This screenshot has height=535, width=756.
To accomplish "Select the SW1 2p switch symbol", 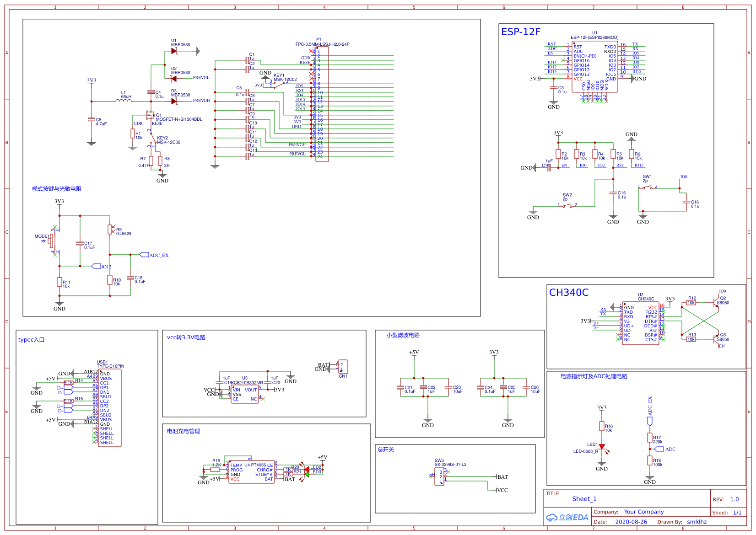I will click(x=648, y=187).
